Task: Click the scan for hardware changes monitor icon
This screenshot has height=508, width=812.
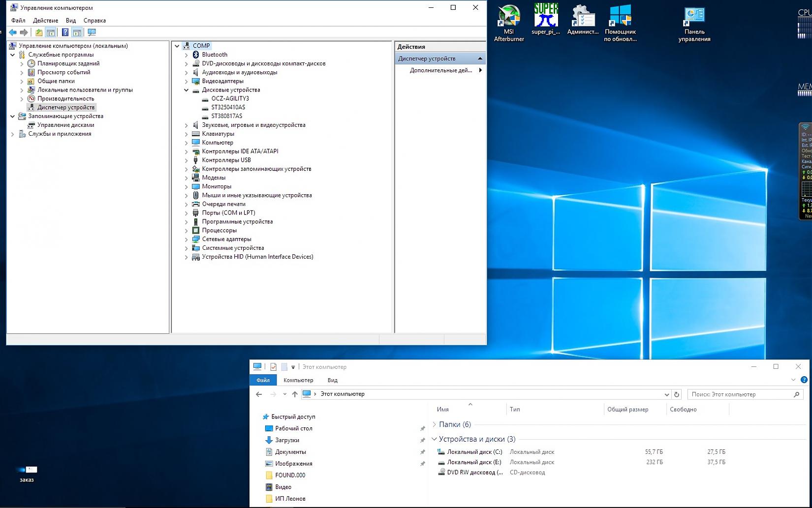Action: pyautogui.click(x=92, y=32)
